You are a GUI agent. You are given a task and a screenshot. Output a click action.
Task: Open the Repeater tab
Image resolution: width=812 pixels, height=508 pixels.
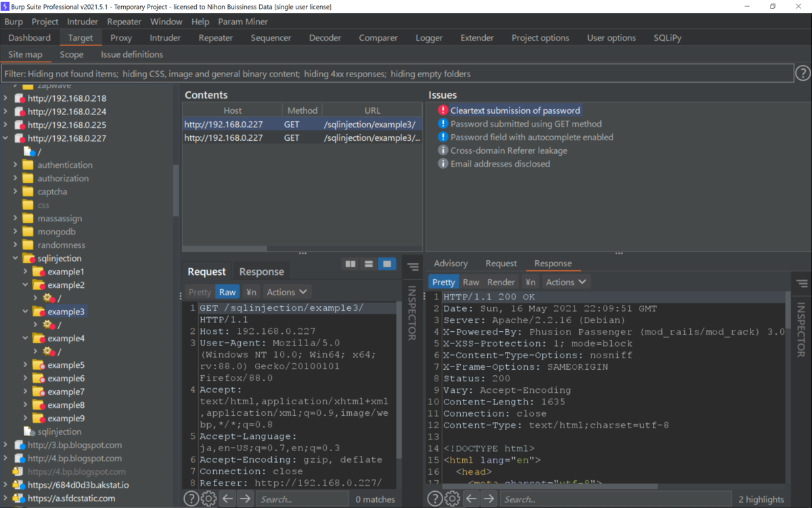[216, 38]
